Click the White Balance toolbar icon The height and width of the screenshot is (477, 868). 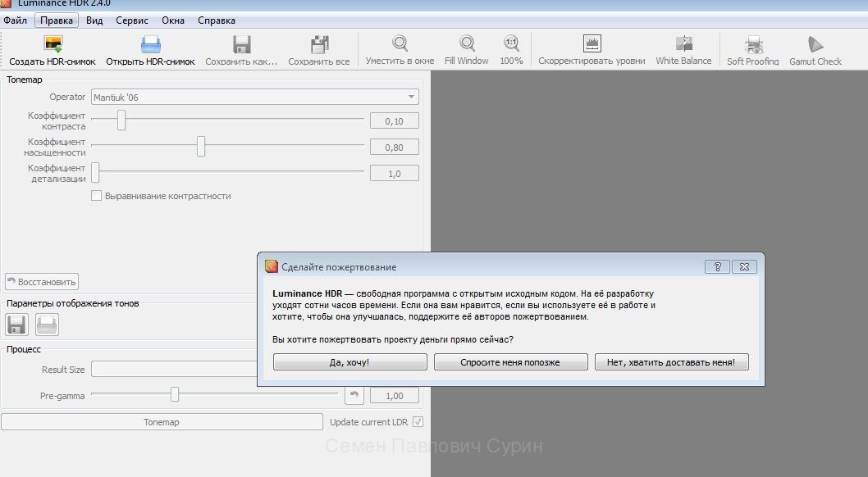[x=683, y=43]
